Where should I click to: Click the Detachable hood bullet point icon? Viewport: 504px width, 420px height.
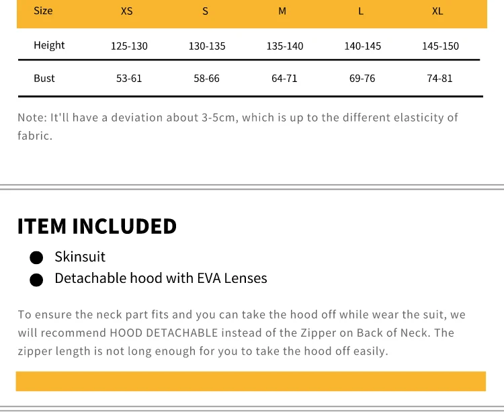pyautogui.click(x=36, y=280)
